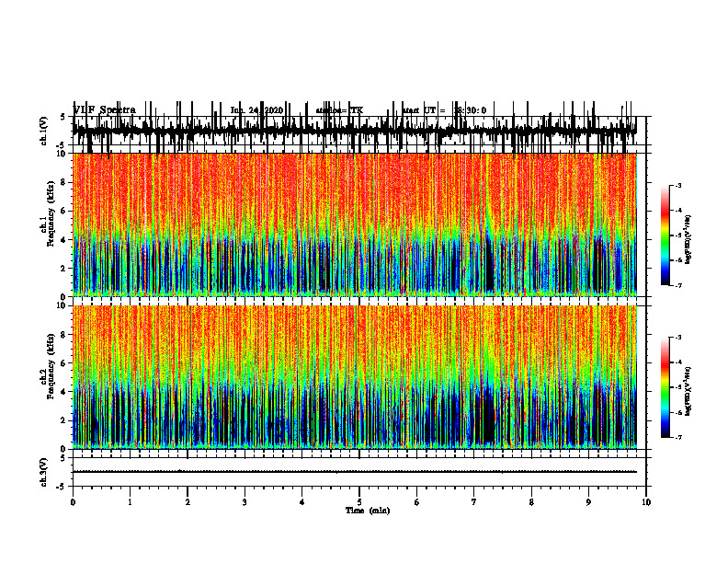This screenshot has width=728, height=563.
Task: Click the '8' kHz tick of ch.1 spectrogram
Action: point(64,182)
